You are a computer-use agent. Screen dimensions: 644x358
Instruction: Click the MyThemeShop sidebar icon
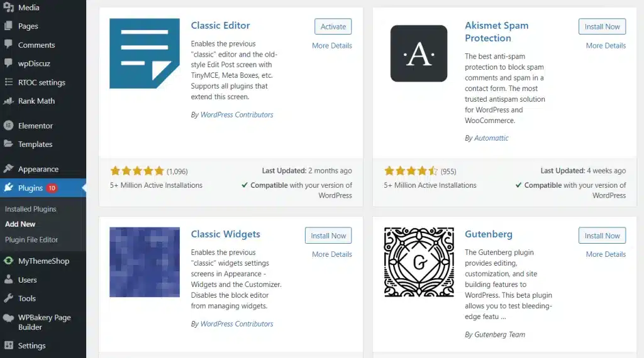click(x=8, y=261)
